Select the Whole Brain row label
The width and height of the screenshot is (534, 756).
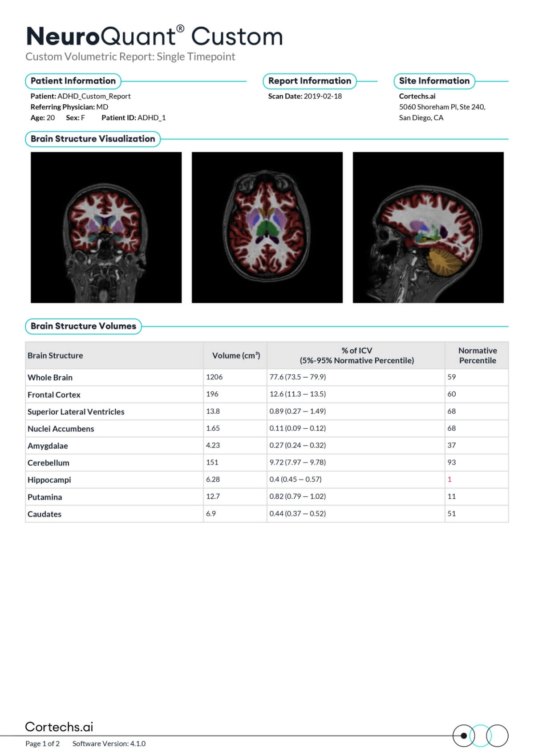(50, 377)
